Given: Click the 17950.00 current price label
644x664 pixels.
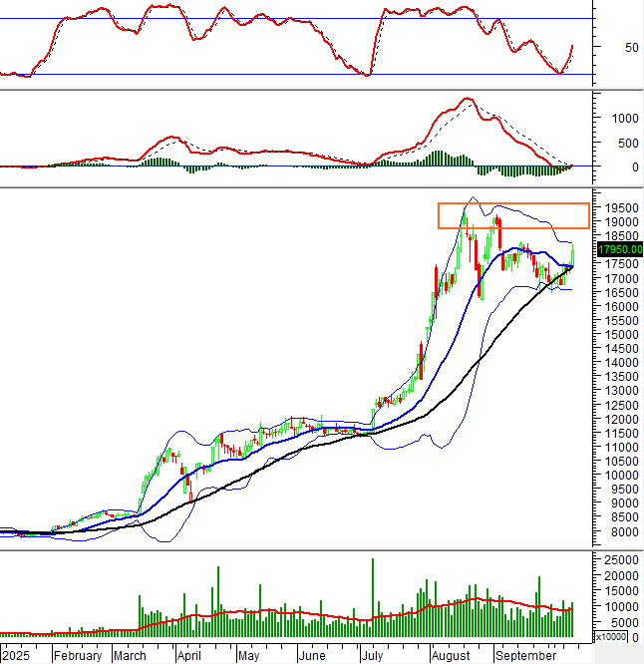Looking at the screenshot, I should click(x=618, y=249).
